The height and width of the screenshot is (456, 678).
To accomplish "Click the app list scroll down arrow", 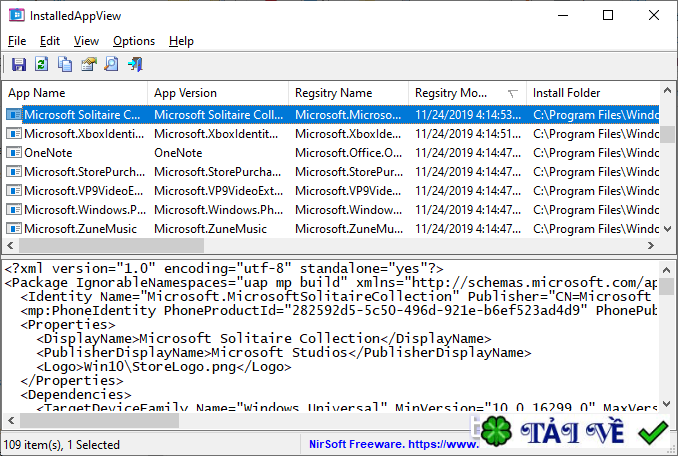I will pyautogui.click(x=668, y=229).
